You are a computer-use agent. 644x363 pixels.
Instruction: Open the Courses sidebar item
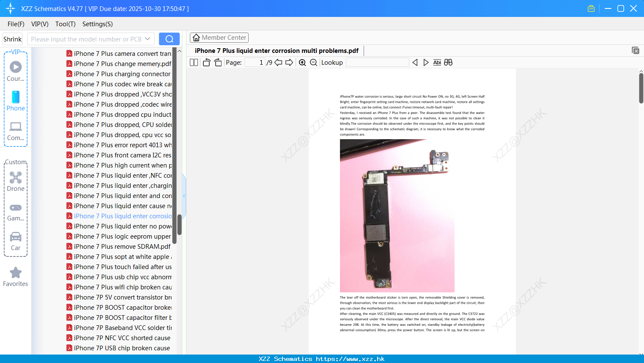[x=16, y=71]
